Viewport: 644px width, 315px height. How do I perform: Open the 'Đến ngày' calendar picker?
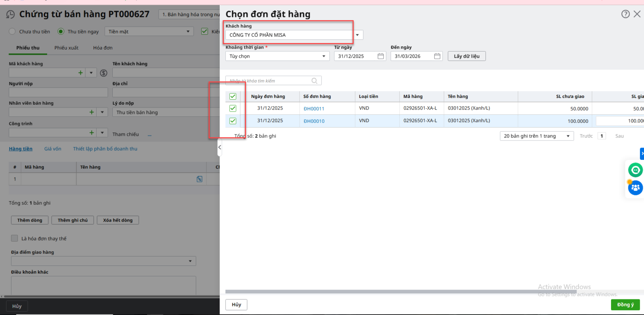click(437, 56)
